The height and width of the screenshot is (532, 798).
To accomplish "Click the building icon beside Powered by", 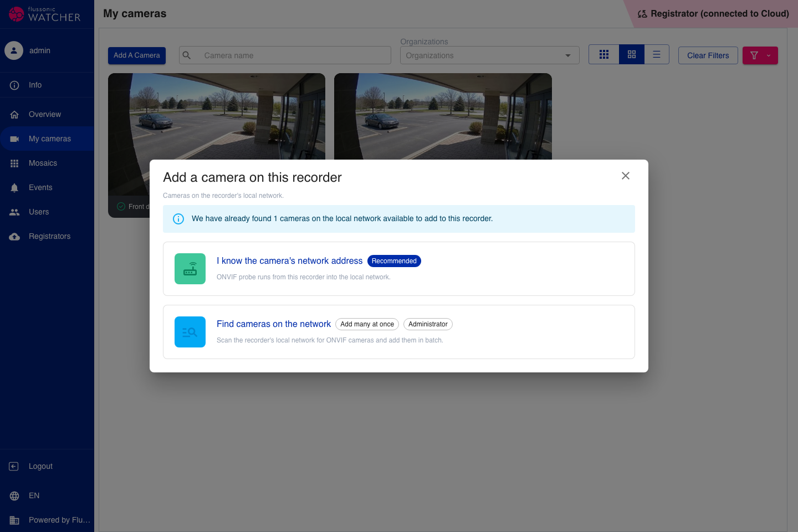I will [14, 520].
